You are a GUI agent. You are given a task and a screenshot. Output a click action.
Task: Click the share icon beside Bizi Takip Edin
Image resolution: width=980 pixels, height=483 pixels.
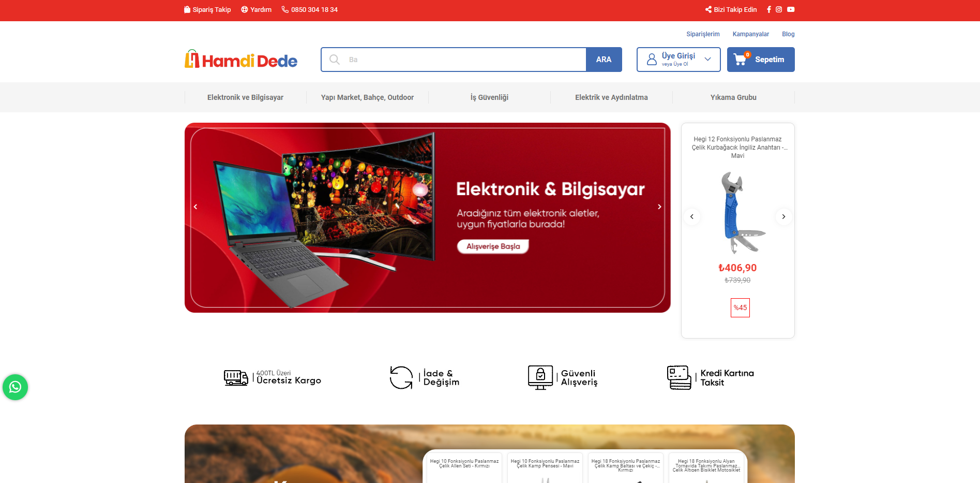click(x=708, y=9)
